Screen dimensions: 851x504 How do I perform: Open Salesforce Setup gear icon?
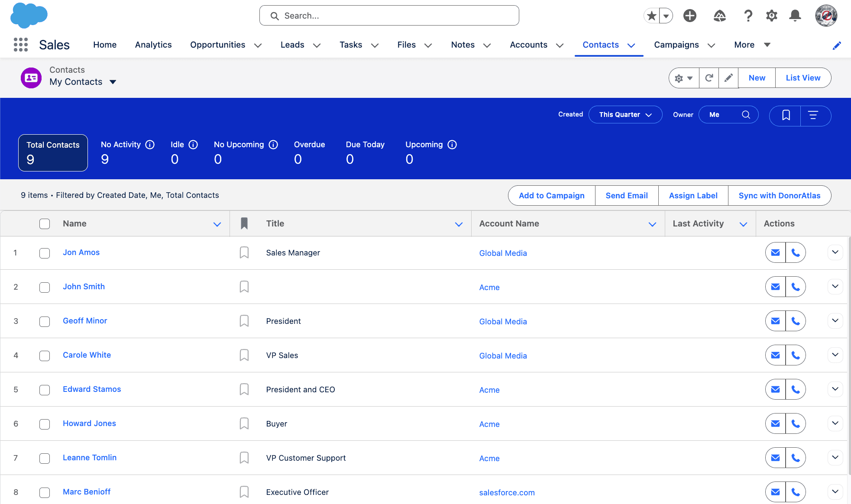[x=771, y=16]
